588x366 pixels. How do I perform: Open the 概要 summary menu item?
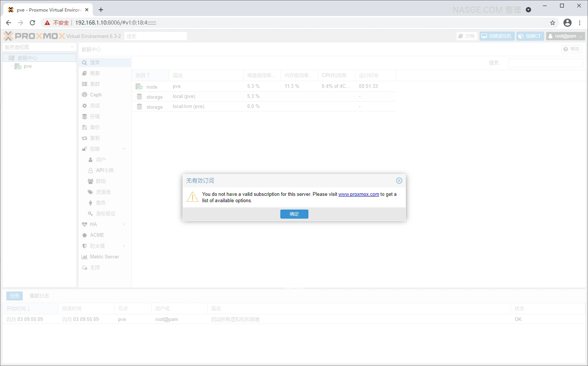coord(105,73)
